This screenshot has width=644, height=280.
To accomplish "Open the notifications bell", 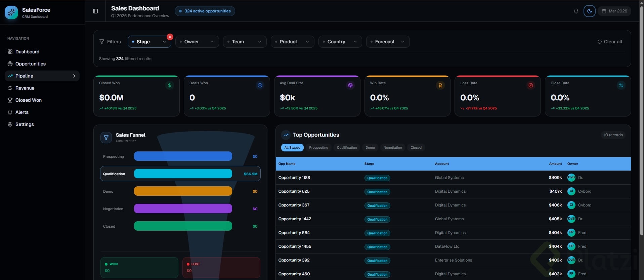I will (x=576, y=11).
